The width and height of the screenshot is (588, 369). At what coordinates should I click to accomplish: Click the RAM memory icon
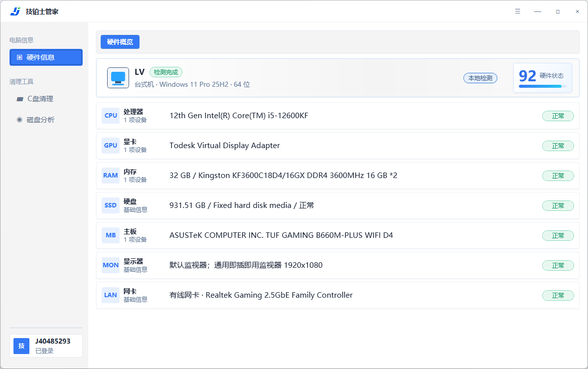coord(111,176)
